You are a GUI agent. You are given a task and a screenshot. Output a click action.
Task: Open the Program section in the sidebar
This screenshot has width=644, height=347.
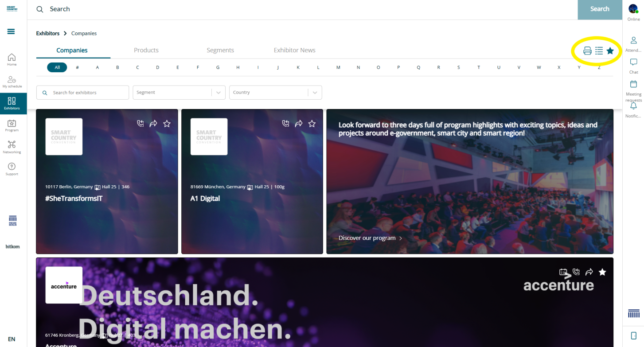point(12,125)
